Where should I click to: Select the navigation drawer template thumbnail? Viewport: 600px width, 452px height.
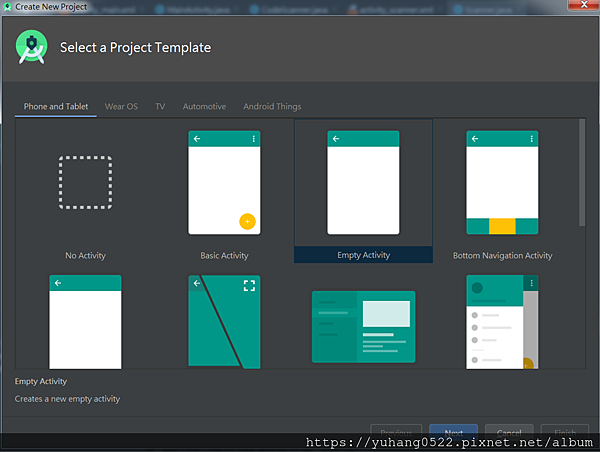[x=502, y=322]
